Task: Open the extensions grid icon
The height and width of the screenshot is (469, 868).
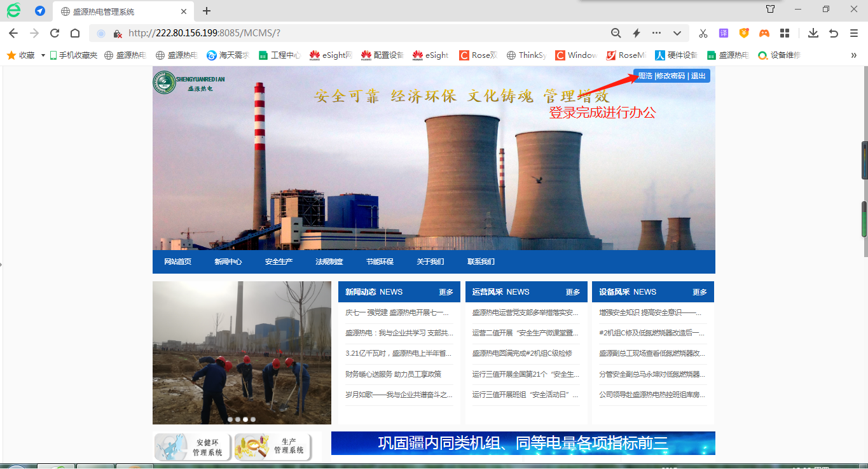Action: (785, 33)
